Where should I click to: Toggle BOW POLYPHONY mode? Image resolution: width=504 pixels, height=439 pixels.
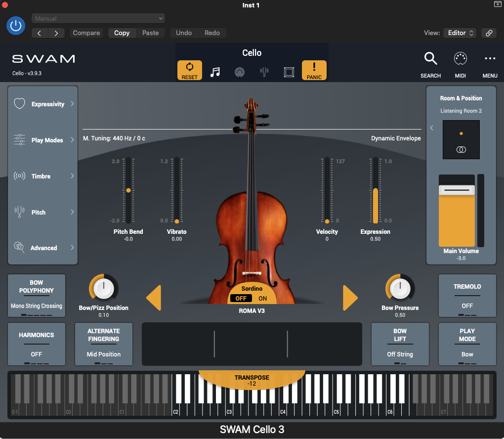[37, 296]
